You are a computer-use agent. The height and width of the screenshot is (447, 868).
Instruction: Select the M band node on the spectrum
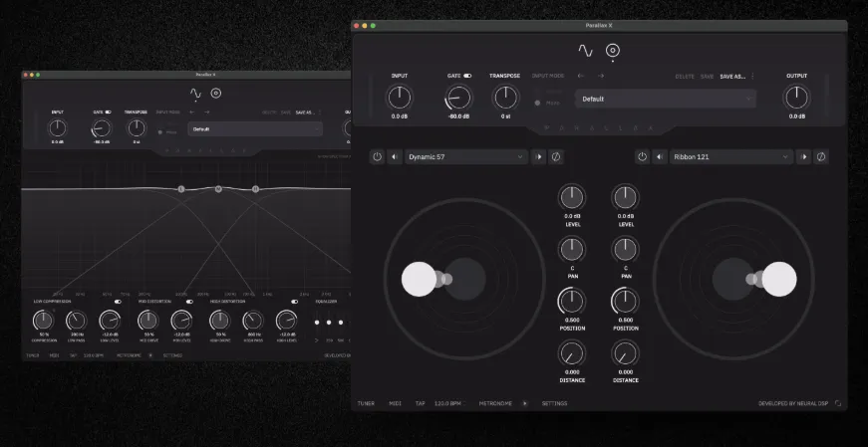point(218,189)
